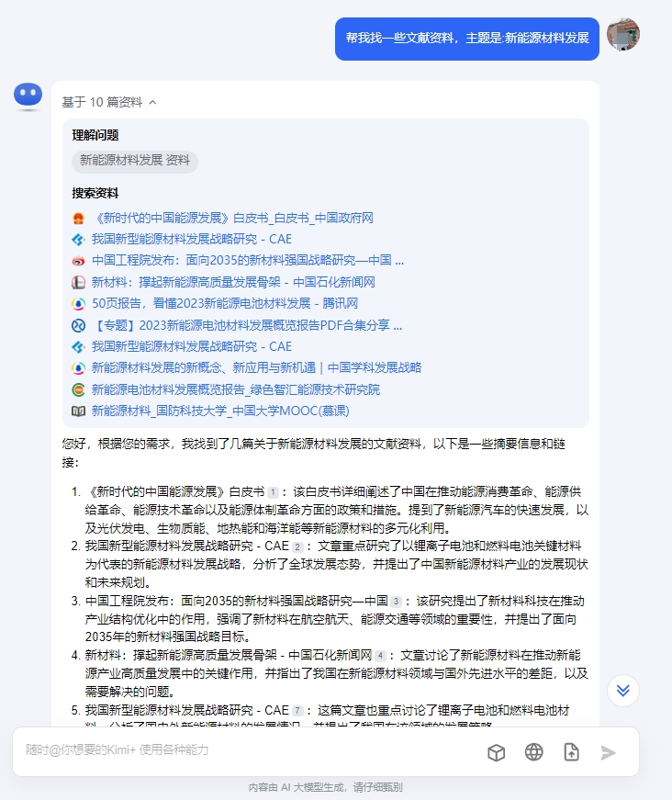Viewport: 672px width, 800px height.
Task: Open the 新材料：撑起新能源高质量发展骨架 link
Action: (233, 282)
